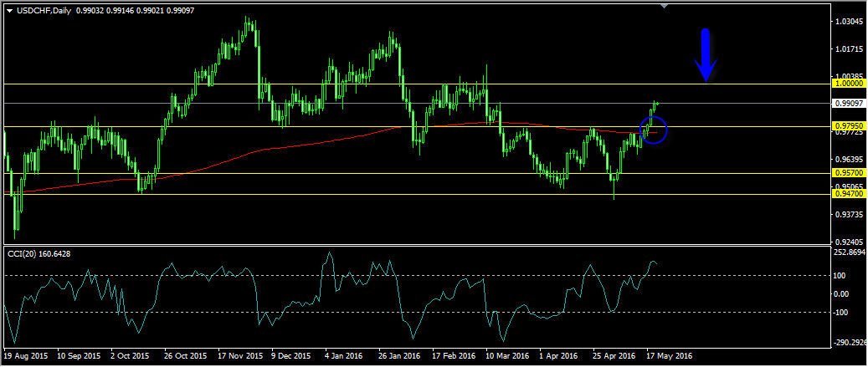
Task: Click the 2 Oct 2015 date label
Action: [131, 356]
